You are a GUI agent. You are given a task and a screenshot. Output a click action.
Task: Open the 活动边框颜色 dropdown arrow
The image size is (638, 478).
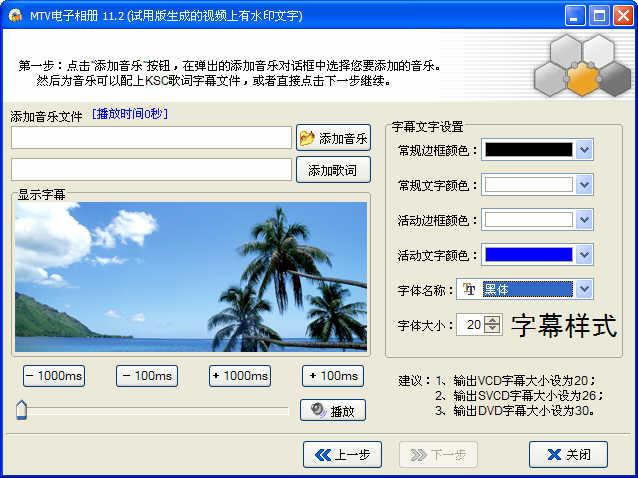pos(584,220)
